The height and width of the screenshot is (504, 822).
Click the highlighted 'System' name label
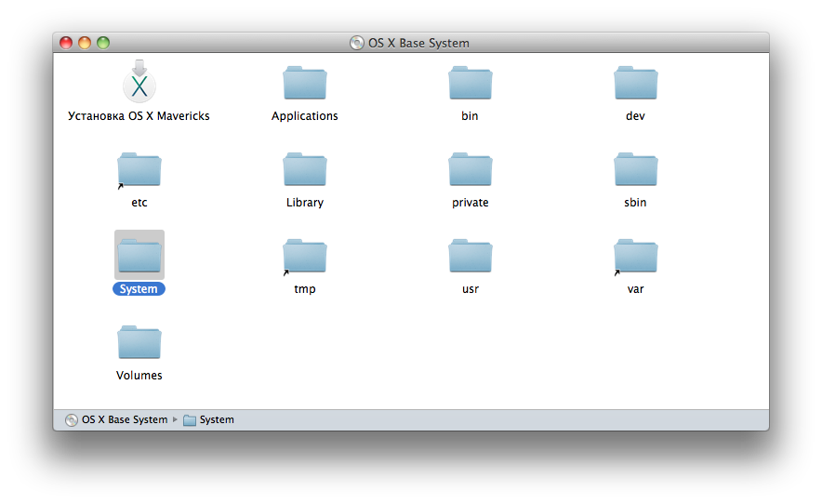tap(139, 289)
